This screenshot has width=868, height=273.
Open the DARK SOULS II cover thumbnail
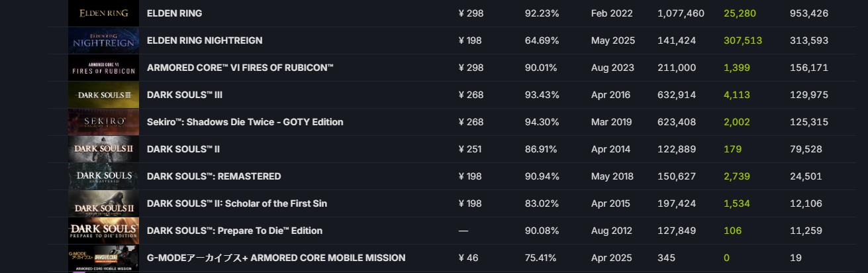(x=103, y=149)
